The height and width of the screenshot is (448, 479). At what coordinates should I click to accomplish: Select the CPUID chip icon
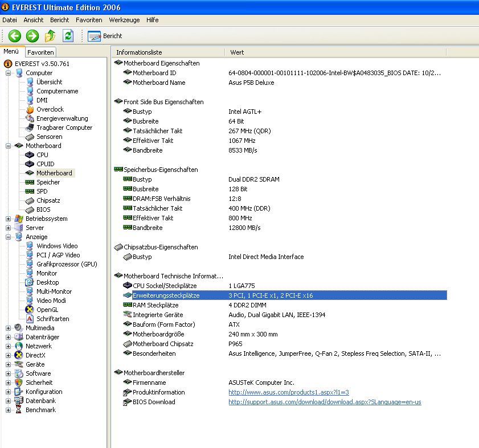click(30, 164)
